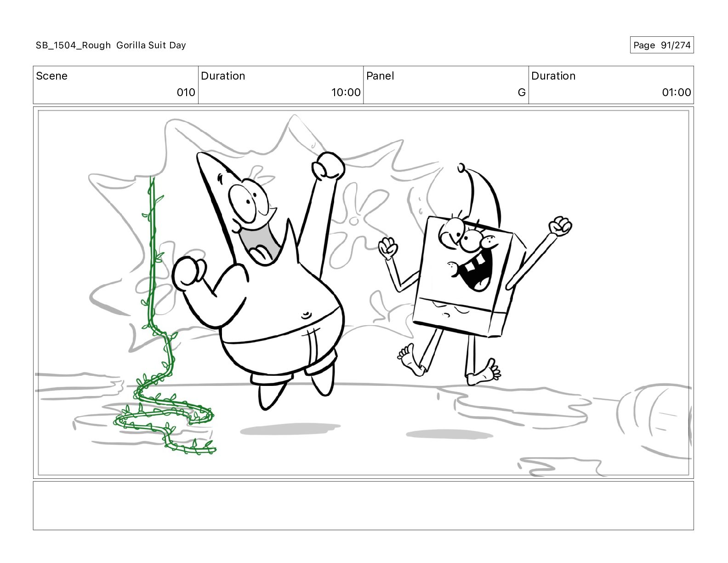Viewport: 728px width, 563px height.
Task: Click the panel duration value '01:00'
Action: coord(677,92)
